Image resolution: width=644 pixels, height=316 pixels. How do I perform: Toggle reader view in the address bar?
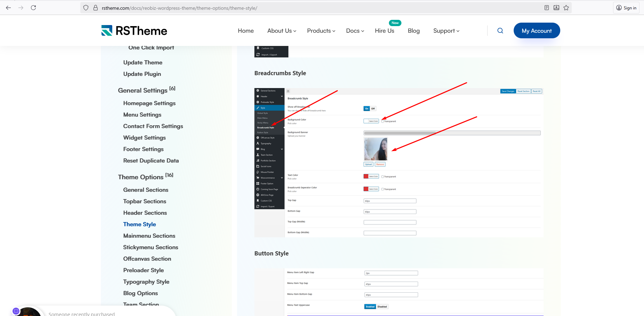point(547,8)
